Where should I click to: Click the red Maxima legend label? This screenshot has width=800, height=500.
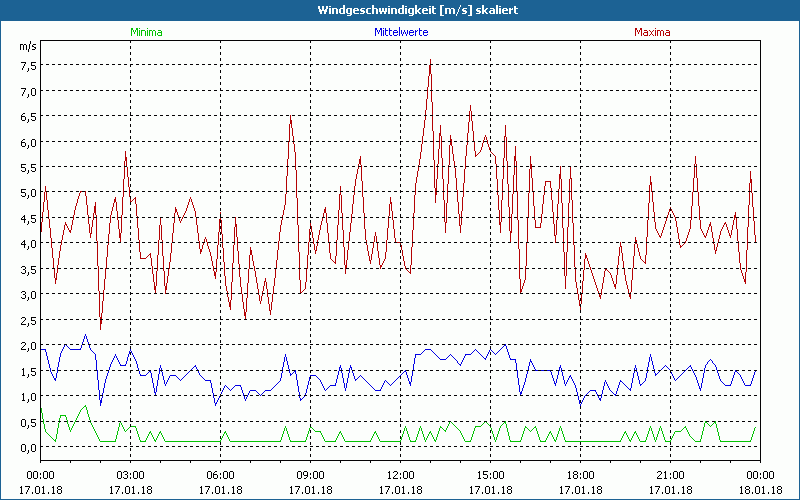pyautogui.click(x=653, y=32)
